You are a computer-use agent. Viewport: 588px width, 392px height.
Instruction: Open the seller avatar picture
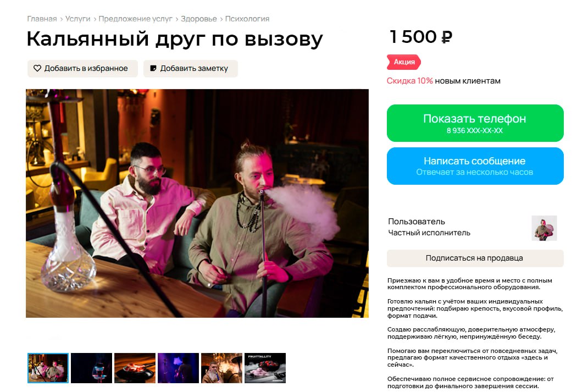pos(544,228)
